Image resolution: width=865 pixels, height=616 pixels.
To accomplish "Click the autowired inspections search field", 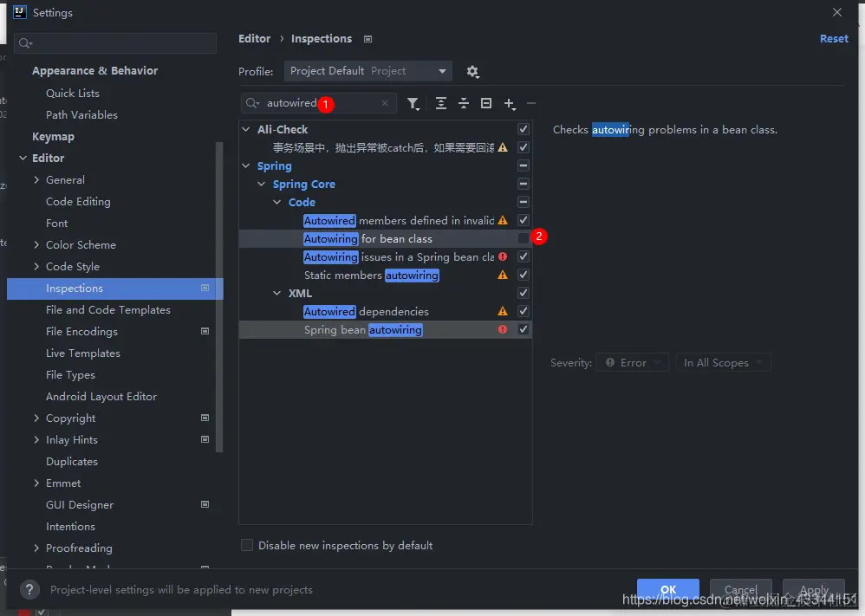I will click(319, 103).
